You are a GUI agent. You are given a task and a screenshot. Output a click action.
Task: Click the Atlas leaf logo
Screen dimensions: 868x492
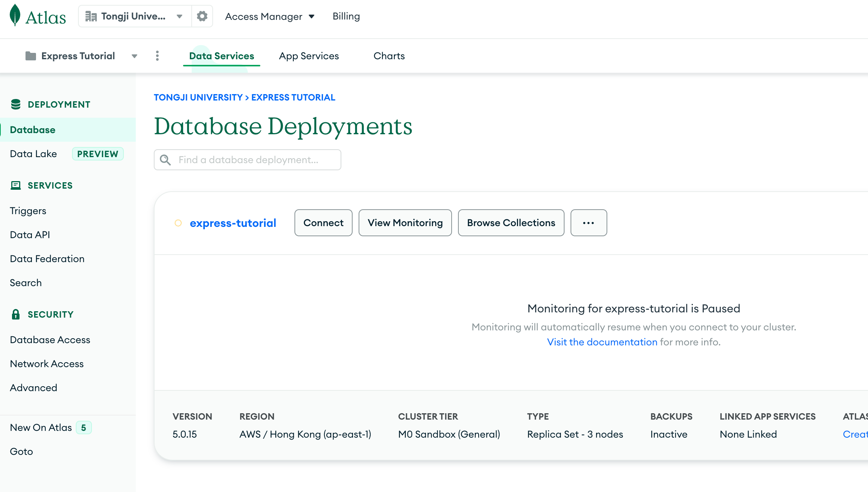pos(15,15)
